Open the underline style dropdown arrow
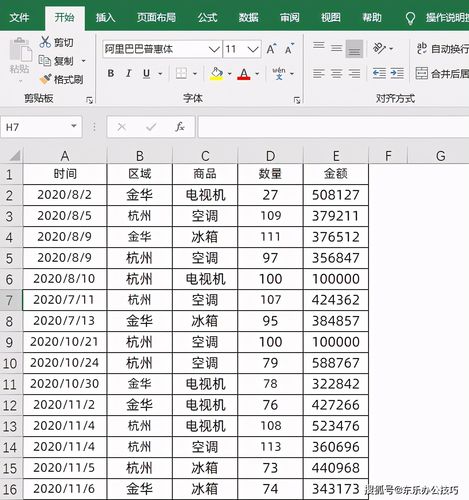This screenshot has width=469, height=500. click(160, 74)
